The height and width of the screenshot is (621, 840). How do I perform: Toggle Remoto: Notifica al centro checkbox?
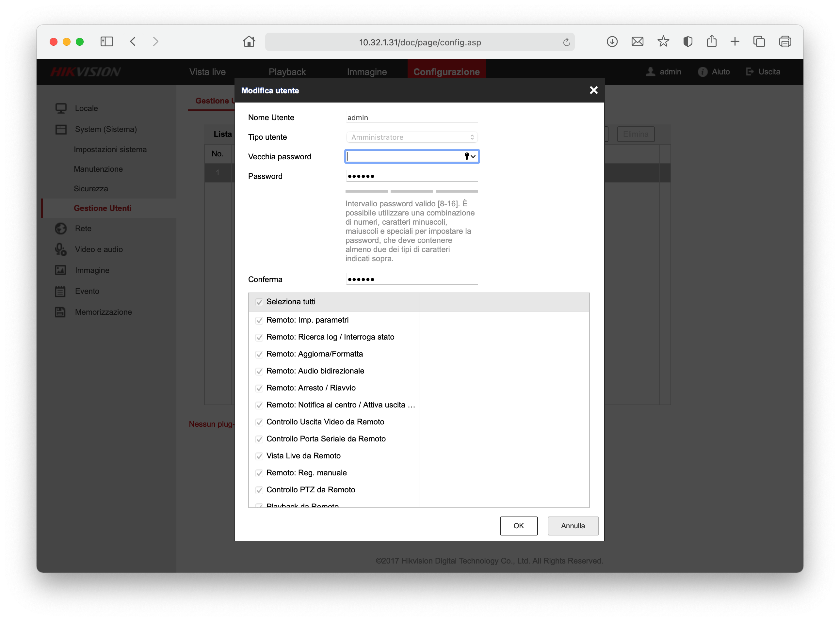click(259, 405)
